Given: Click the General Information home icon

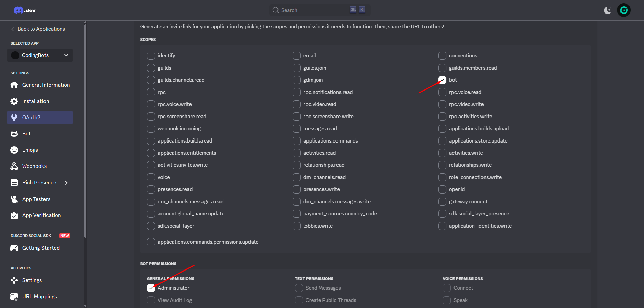Looking at the screenshot, I should coord(14,85).
